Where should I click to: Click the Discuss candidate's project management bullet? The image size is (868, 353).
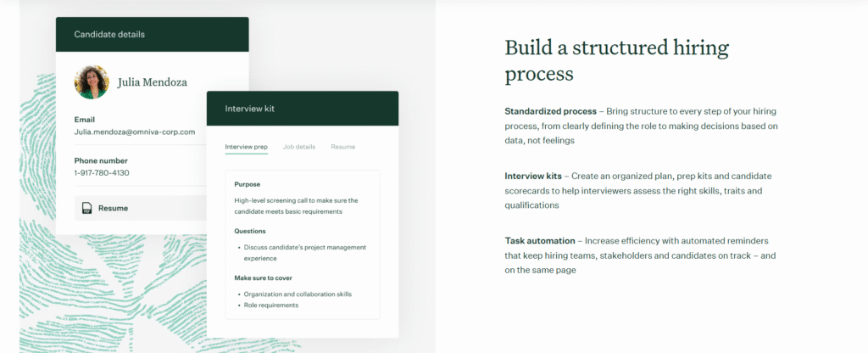click(x=304, y=253)
